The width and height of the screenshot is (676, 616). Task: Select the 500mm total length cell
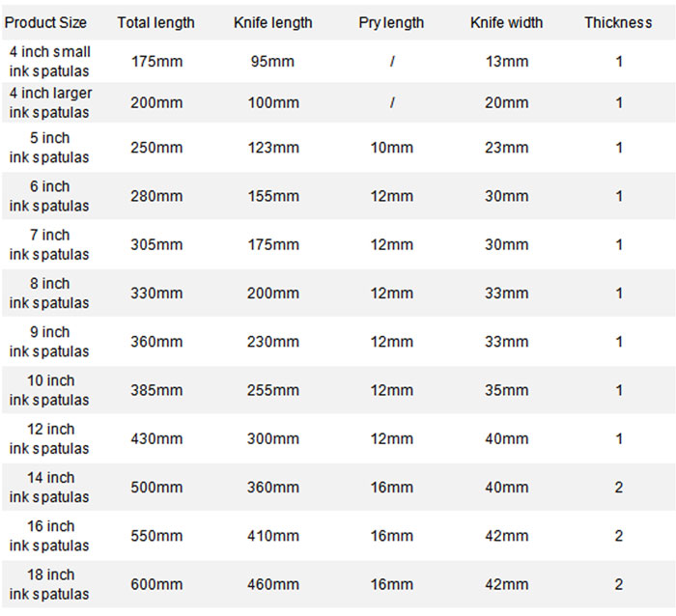[x=156, y=488]
